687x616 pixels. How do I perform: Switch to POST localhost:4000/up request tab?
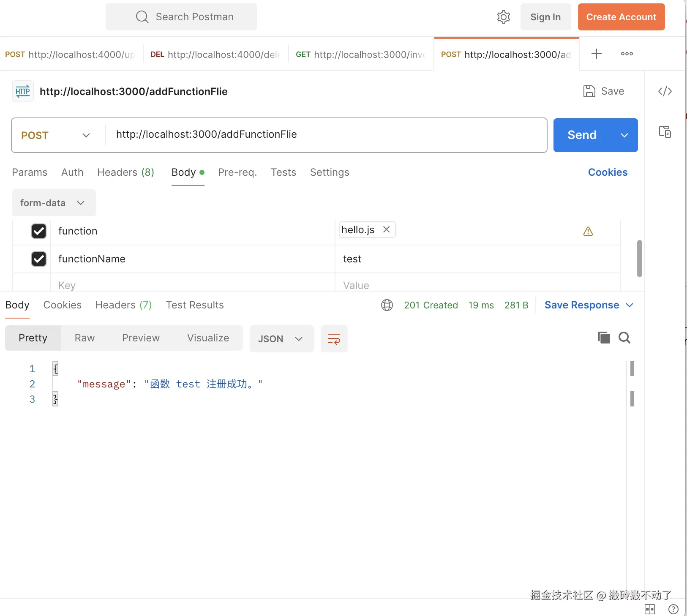click(x=71, y=55)
